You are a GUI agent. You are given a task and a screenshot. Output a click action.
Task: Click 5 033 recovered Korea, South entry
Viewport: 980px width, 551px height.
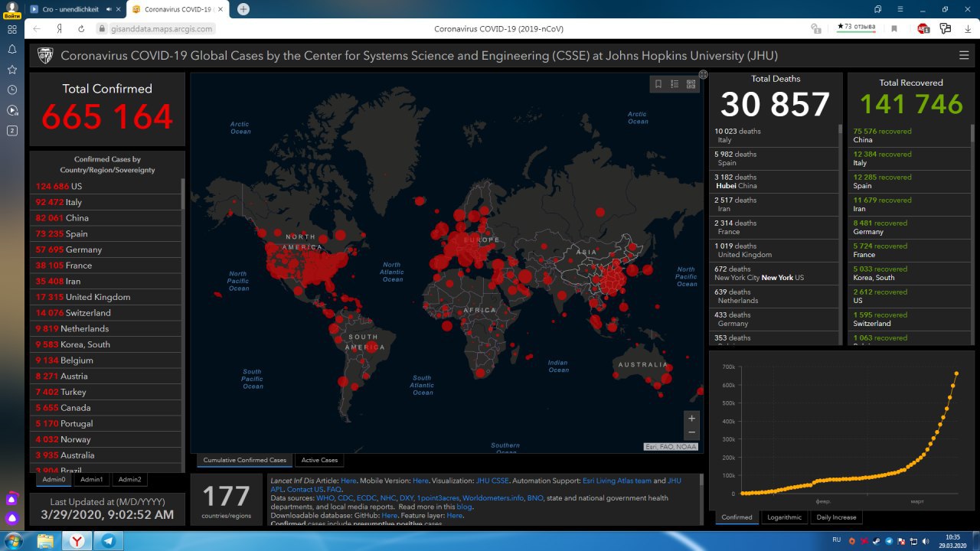910,273
